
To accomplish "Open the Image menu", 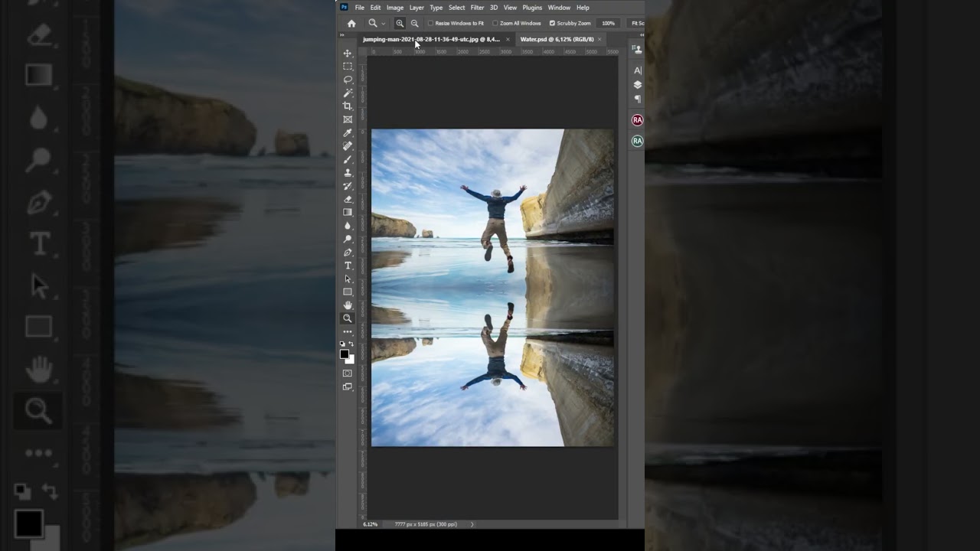I will [395, 8].
